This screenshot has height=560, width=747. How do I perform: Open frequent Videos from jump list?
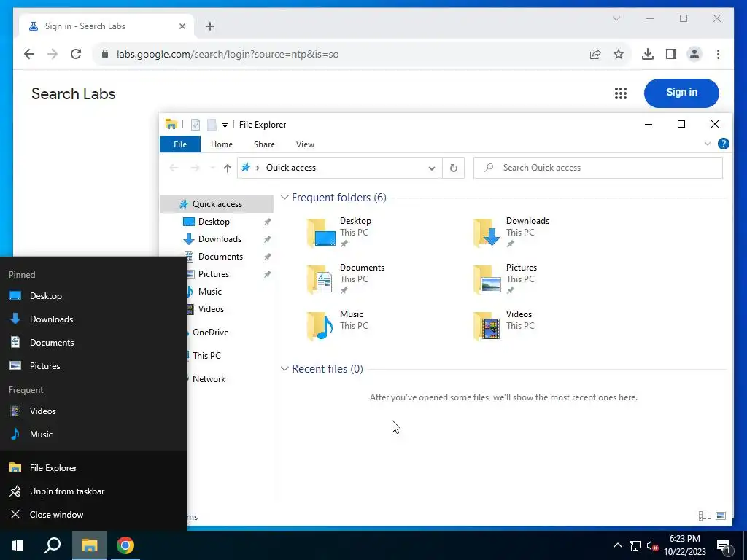click(x=93, y=411)
